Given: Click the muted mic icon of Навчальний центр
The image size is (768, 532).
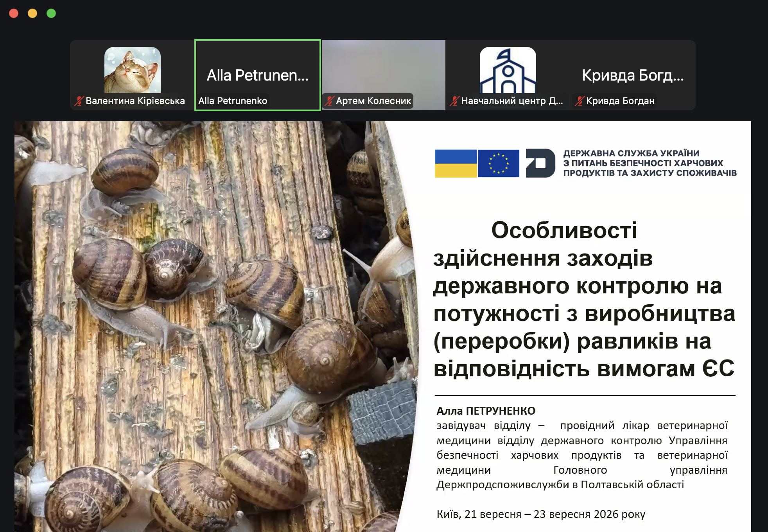Looking at the screenshot, I should pyautogui.click(x=454, y=101).
